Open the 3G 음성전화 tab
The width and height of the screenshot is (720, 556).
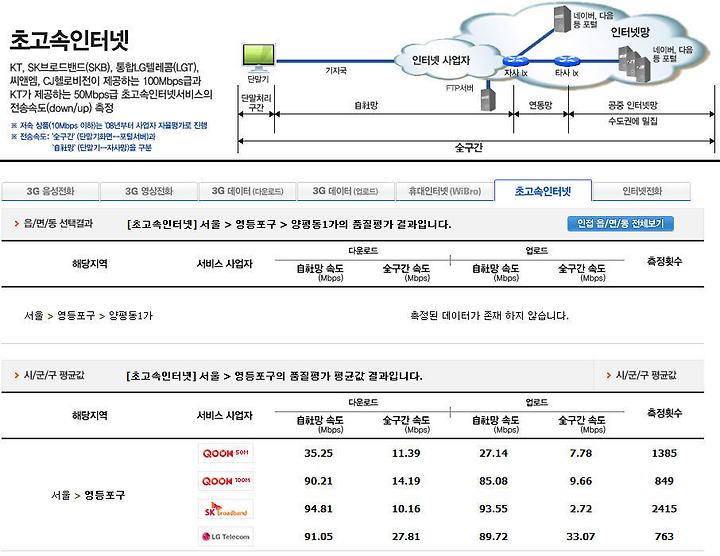50,191
